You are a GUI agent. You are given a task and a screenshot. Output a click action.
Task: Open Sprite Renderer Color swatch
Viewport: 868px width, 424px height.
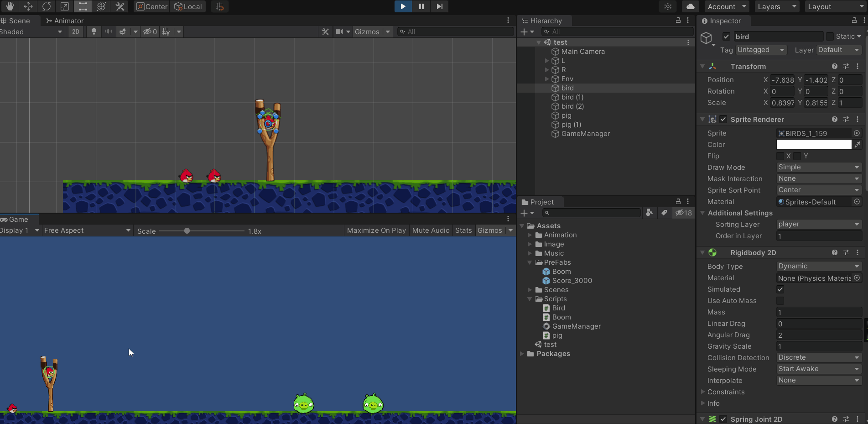[814, 145]
